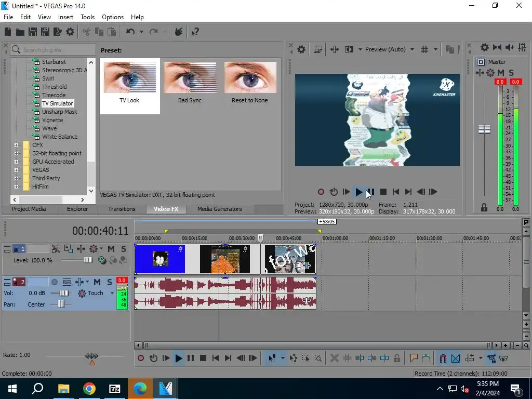This screenshot has height=399, width=532.
Task: Switch to Project Media tab
Action: (29, 209)
